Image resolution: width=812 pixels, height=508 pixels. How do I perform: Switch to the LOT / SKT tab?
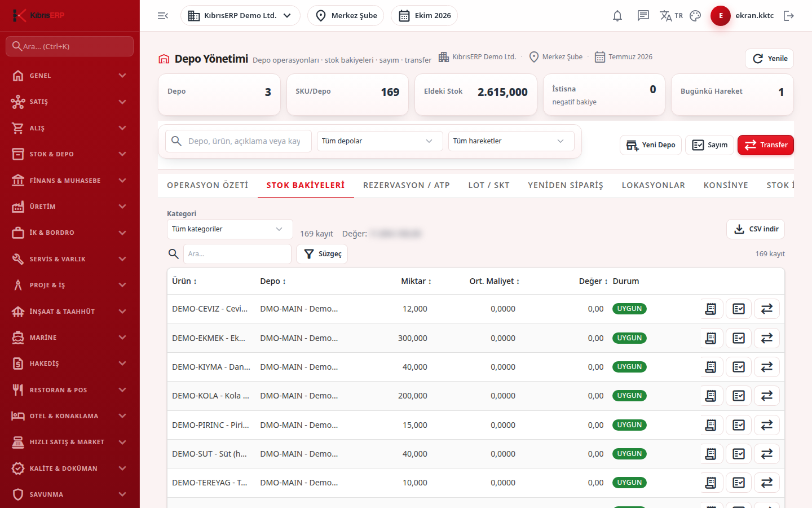pos(489,185)
